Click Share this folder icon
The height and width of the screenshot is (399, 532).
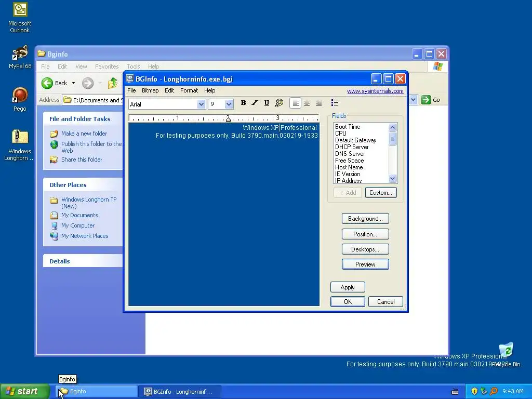[54, 159]
